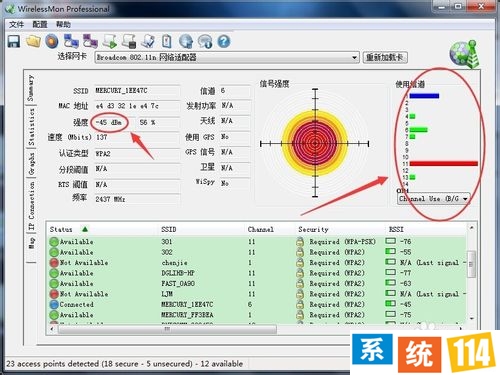Sort the list by RSSI column header

pos(396,229)
